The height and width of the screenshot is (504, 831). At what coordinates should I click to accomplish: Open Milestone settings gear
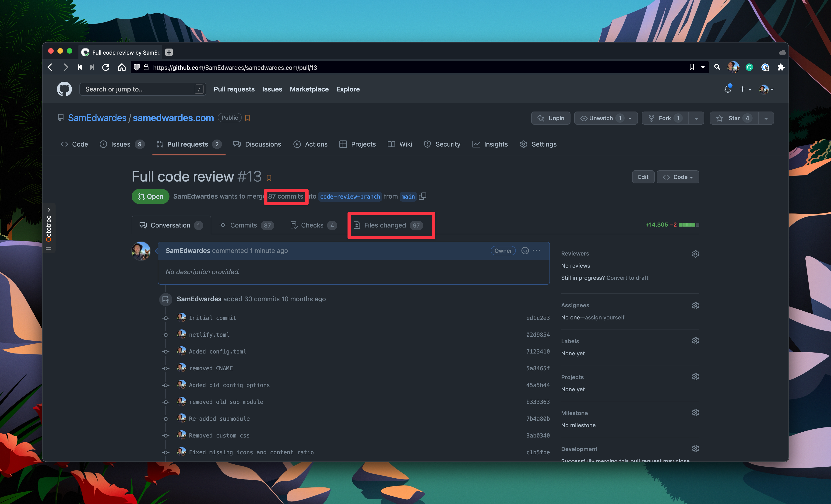[x=696, y=412]
